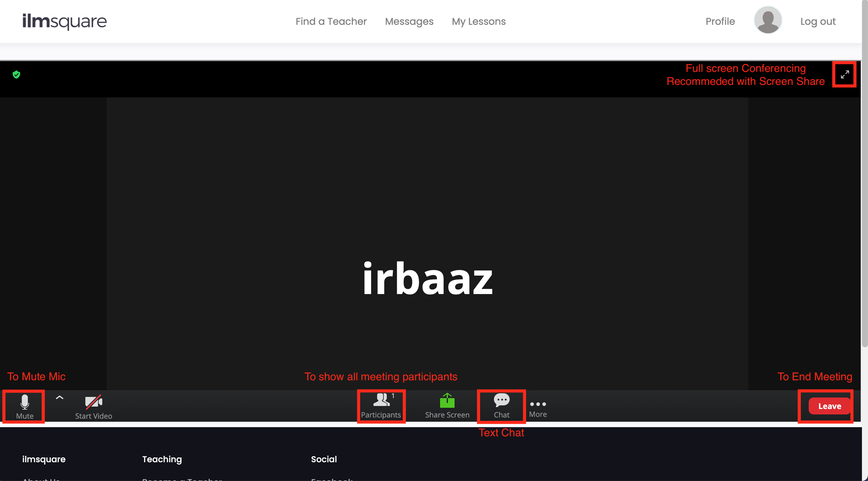This screenshot has width=868, height=481.
Task: Click the green security shield icon
Action: tap(16, 74)
